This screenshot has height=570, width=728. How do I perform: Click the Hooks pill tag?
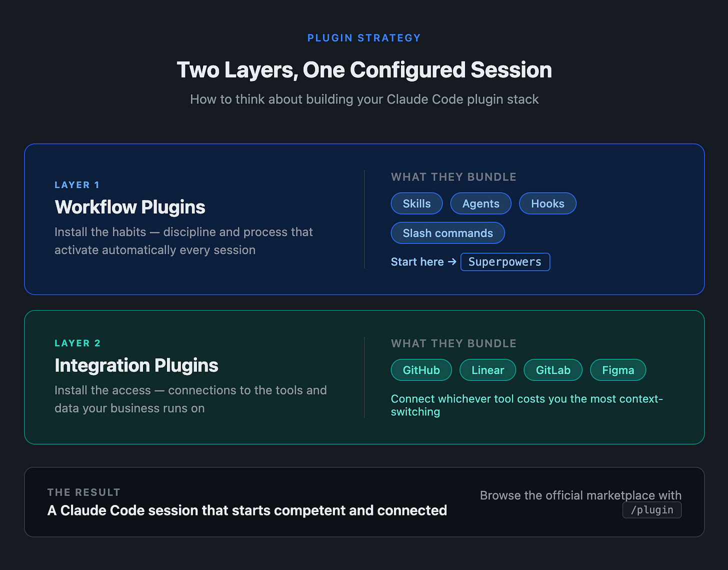coord(547,203)
